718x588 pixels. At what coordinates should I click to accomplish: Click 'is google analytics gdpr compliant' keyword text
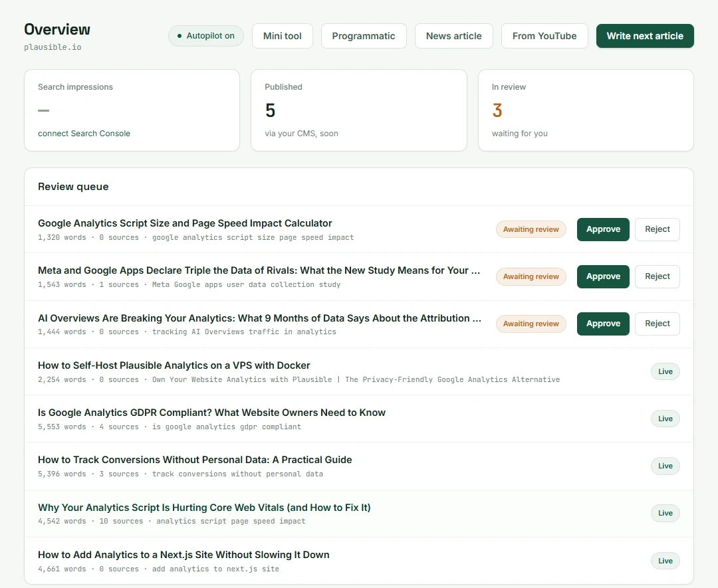click(227, 427)
